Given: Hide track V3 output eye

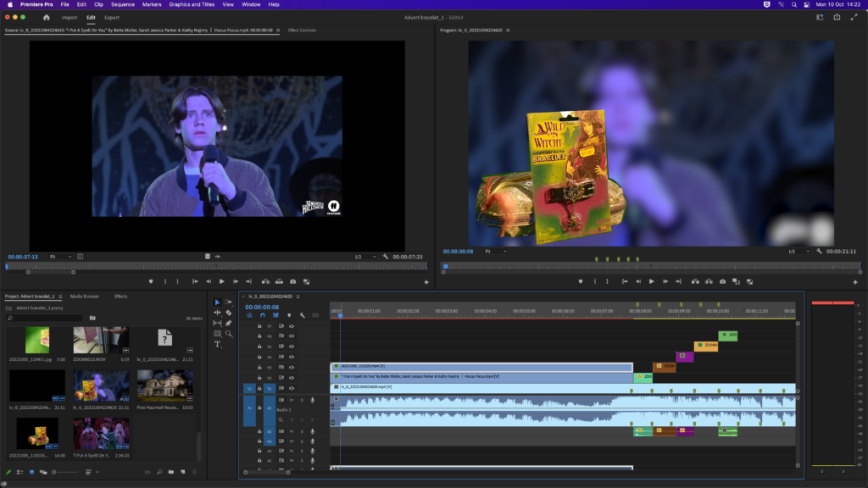Looking at the screenshot, I should point(292,368).
